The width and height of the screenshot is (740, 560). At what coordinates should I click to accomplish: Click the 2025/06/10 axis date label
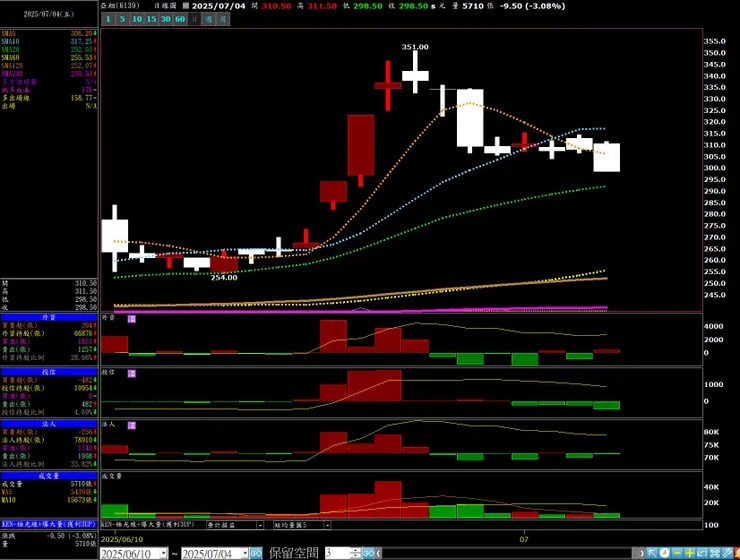(122, 539)
